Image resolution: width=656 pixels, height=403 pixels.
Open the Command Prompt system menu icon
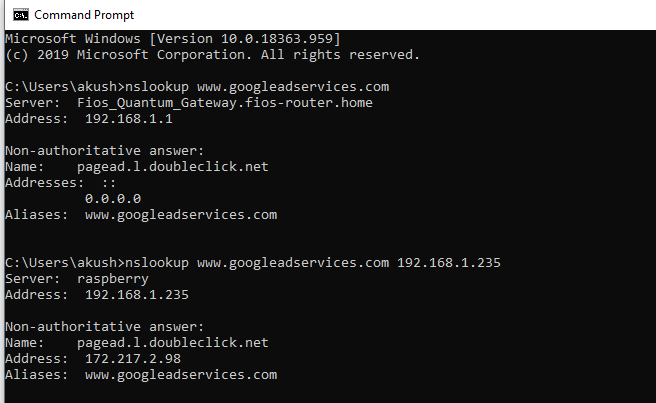point(15,15)
